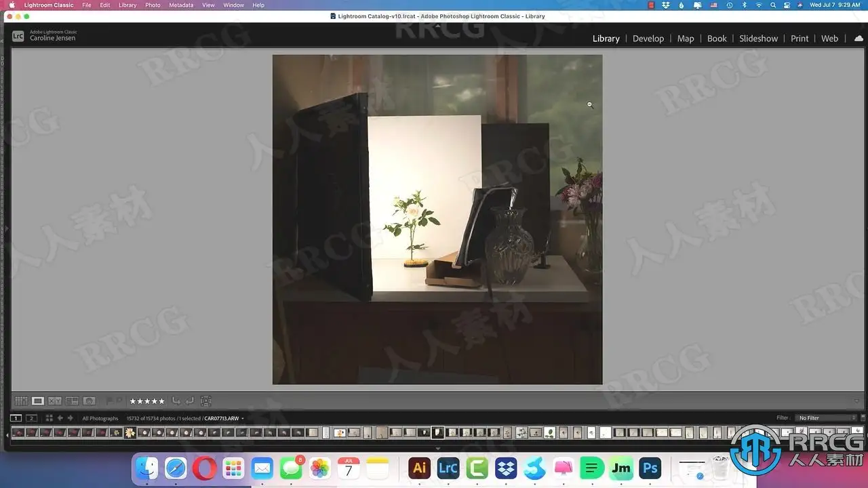
Task: Open toolbar content options triangle
Action: (x=856, y=401)
